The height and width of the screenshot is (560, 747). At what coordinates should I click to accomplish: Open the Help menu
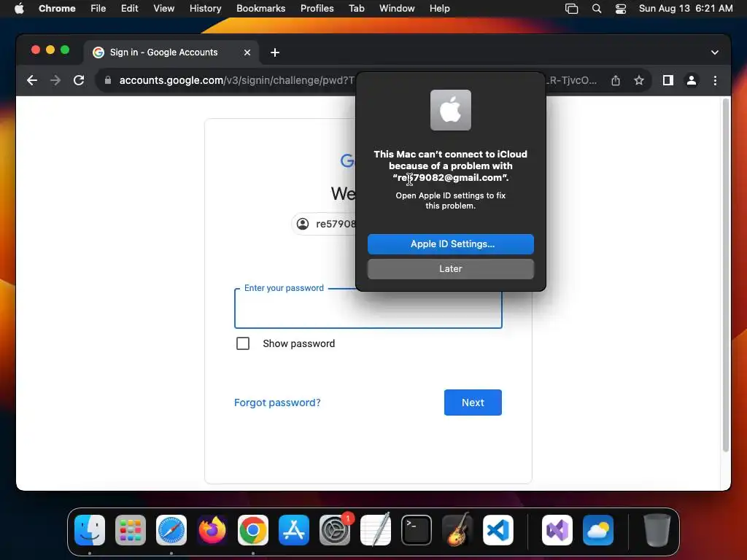click(440, 9)
